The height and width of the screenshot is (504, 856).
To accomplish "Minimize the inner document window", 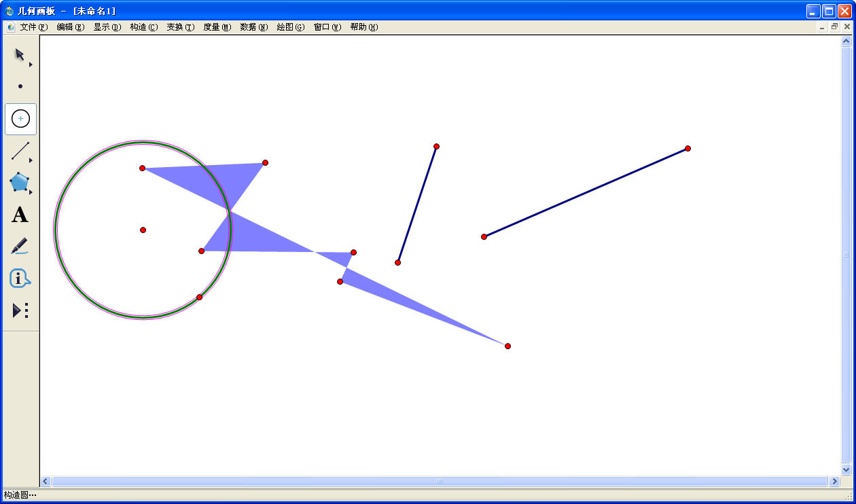I will tap(822, 27).
